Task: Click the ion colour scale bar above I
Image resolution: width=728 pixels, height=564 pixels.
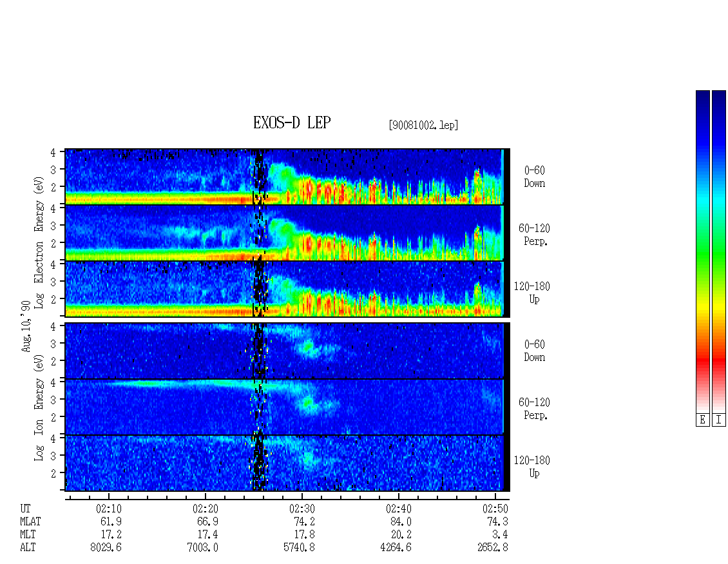Action: (719, 251)
